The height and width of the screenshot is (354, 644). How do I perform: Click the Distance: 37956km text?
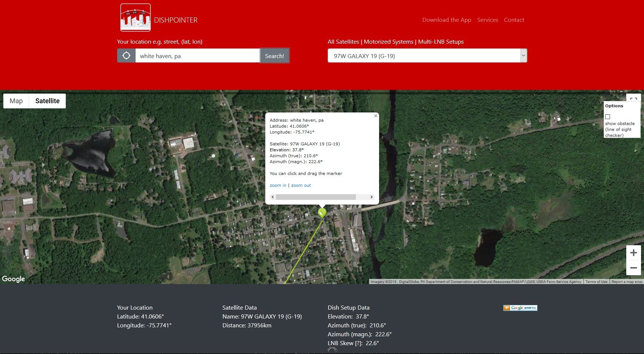(x=247, y=326)
